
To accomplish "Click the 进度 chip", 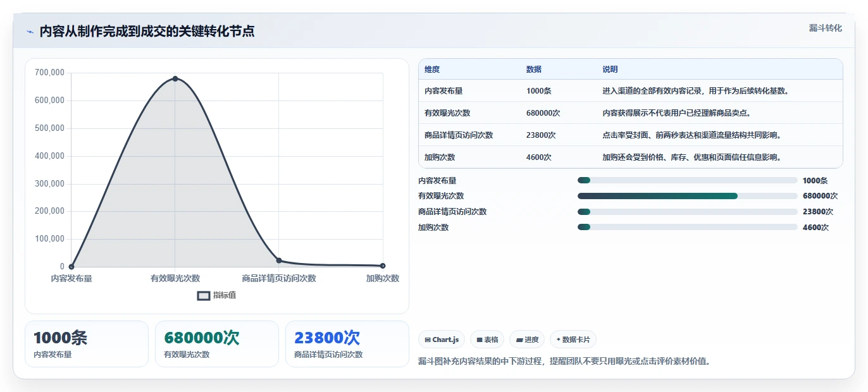I will (527, 340).
